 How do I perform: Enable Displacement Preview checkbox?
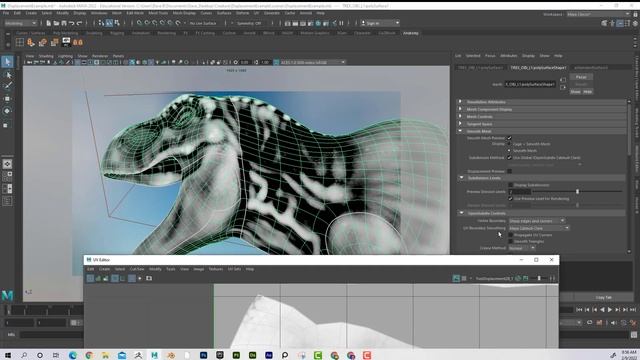(x=509, y=171)
